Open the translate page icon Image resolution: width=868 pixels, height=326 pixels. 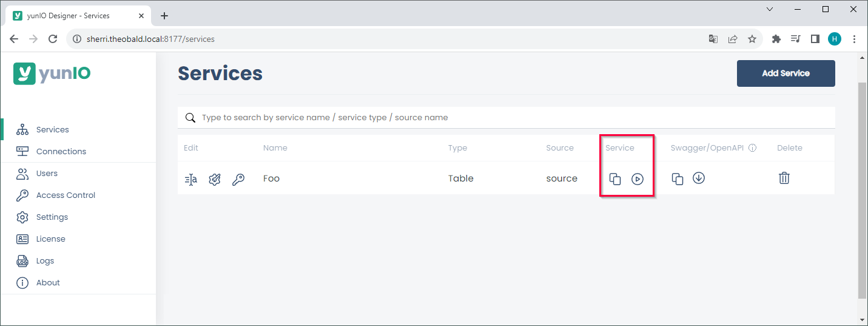pos(713,39)
